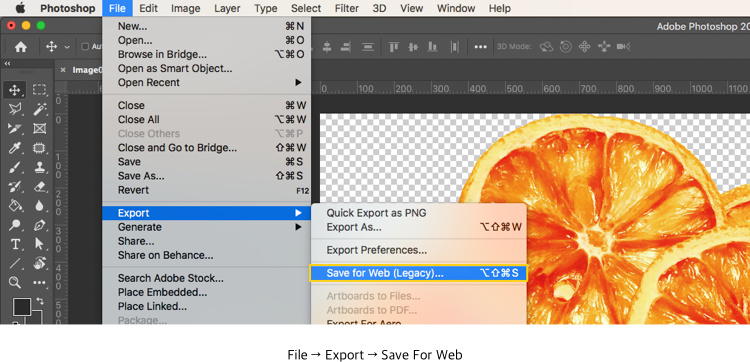Choose Quick Export as PNG
This screenshot has width=750, height=362.
click(419, 213)
